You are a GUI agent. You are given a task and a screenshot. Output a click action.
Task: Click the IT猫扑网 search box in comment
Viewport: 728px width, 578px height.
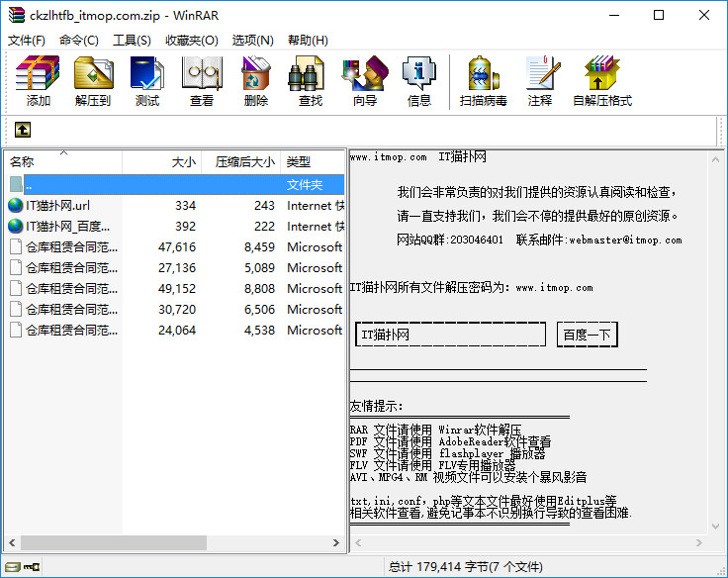(x=450, y=335)
